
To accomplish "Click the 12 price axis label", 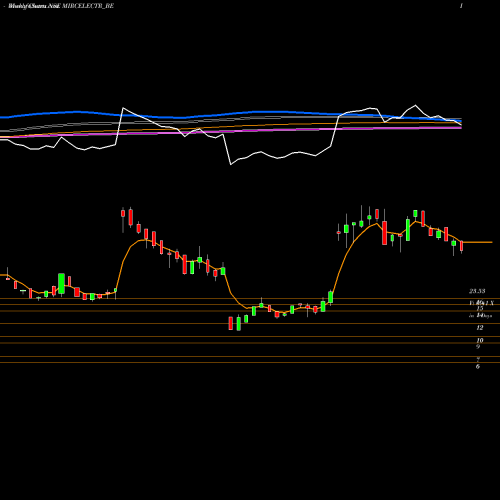I will tap(480, 328).
